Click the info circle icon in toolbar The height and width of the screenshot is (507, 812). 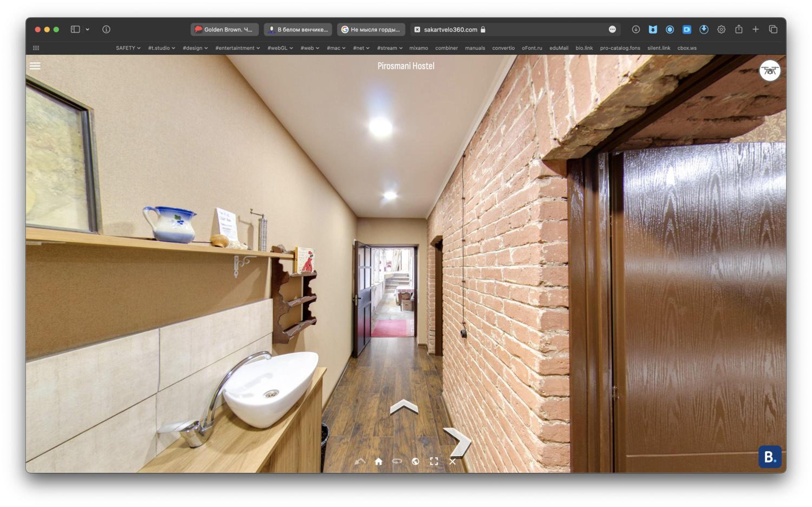pos(106,30)
